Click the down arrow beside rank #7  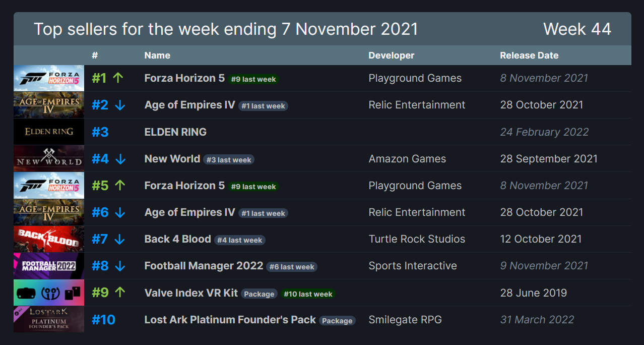pyautogui.click(x=119, y=239)
